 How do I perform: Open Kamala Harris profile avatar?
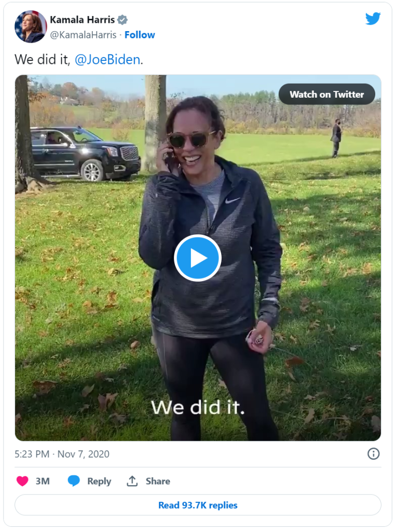(x=31, y=26)
